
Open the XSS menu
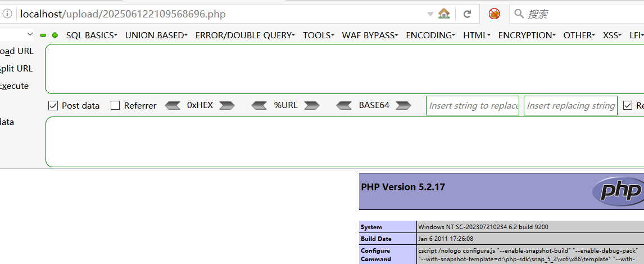pyautogui.click(x=612, y=35)
